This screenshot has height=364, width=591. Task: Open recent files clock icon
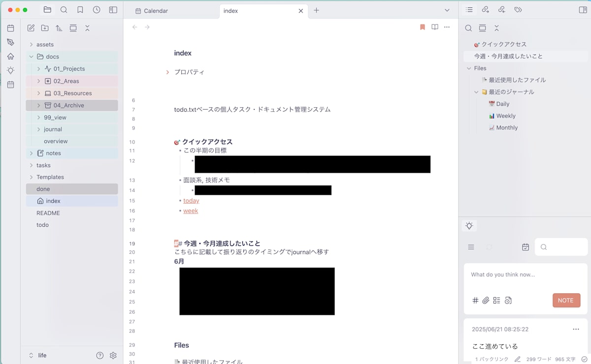pos(97,10)
